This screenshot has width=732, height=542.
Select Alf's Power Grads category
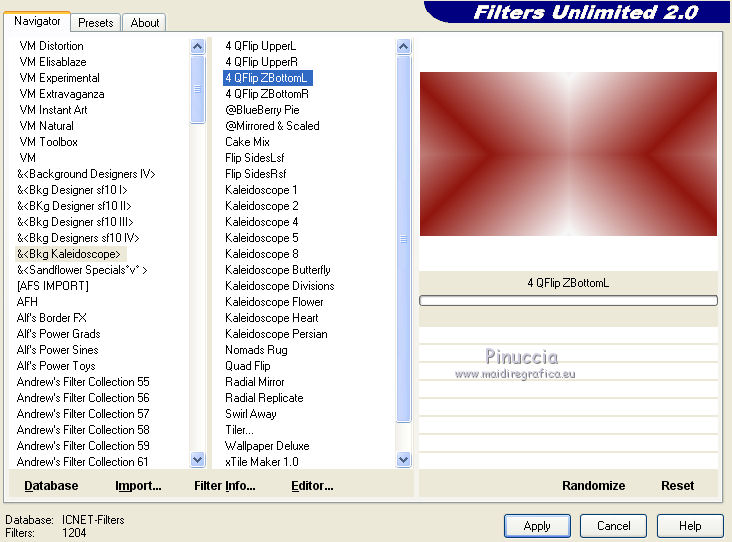coord(58,333)
